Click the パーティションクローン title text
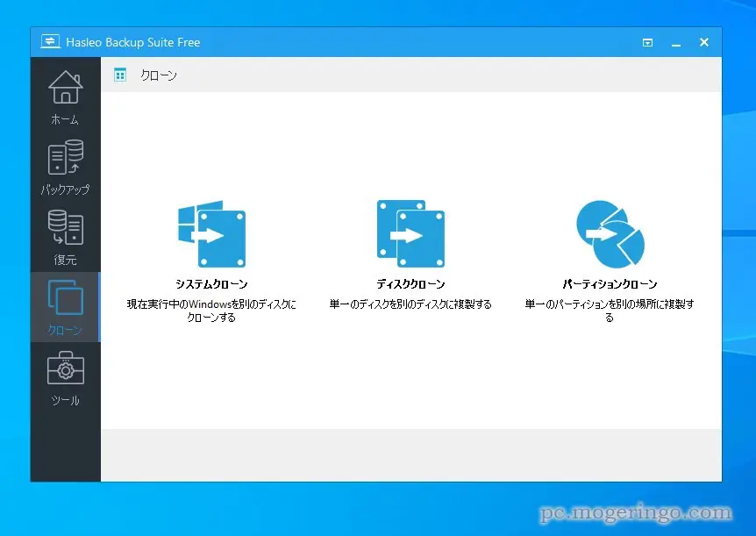756x536 pixels. pos(610,284)
